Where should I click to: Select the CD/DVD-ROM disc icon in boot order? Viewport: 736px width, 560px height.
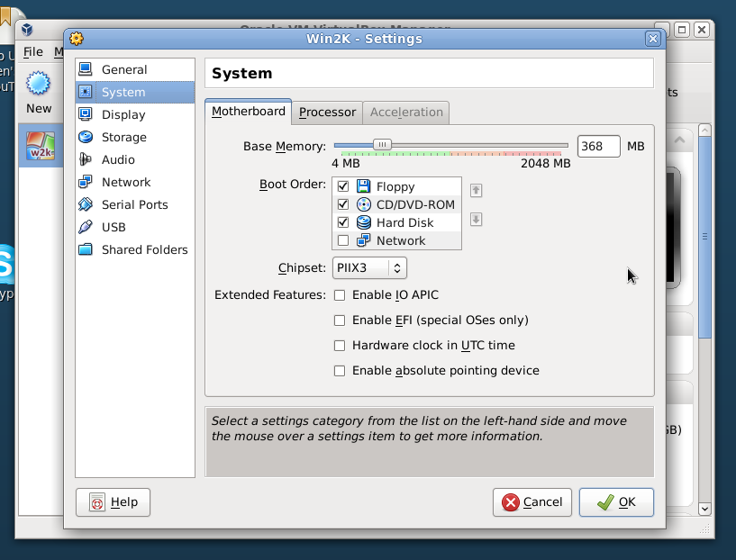click(363, 204)
